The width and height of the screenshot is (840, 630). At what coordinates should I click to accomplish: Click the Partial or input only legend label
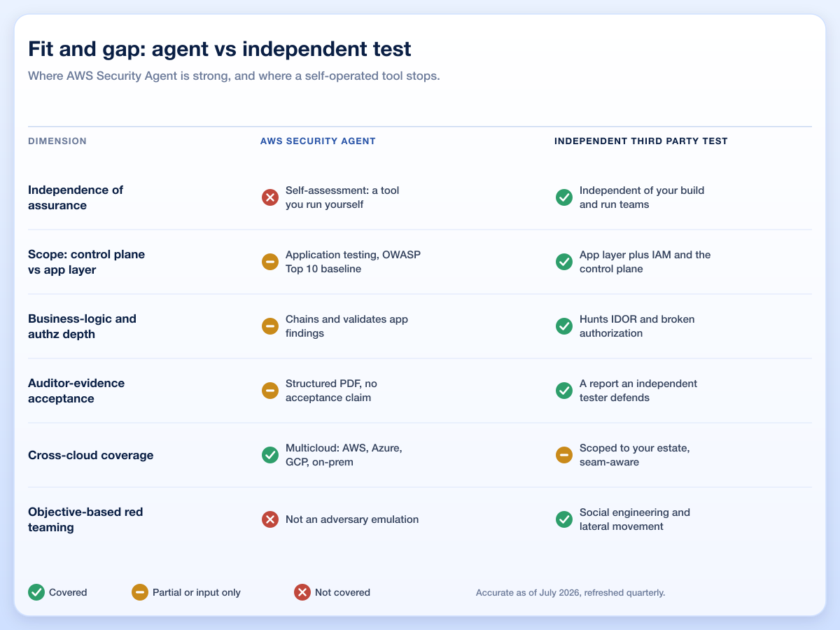[197, 592]
